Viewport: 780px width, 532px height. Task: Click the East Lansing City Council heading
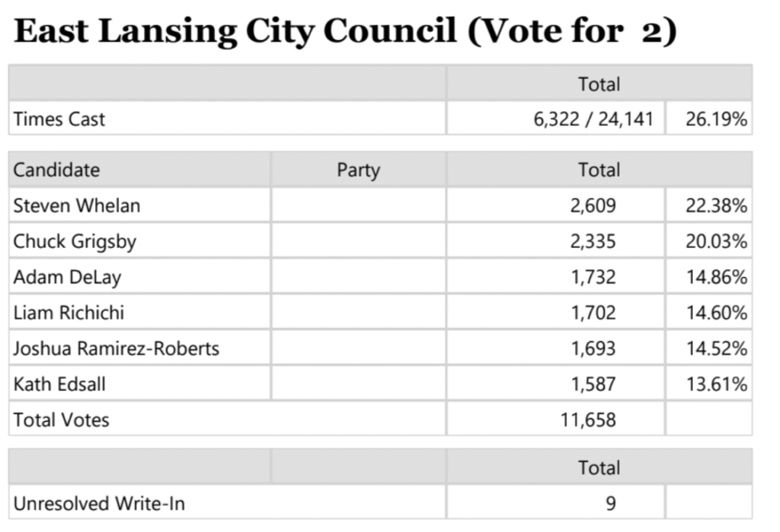click(x=345, y=32)
